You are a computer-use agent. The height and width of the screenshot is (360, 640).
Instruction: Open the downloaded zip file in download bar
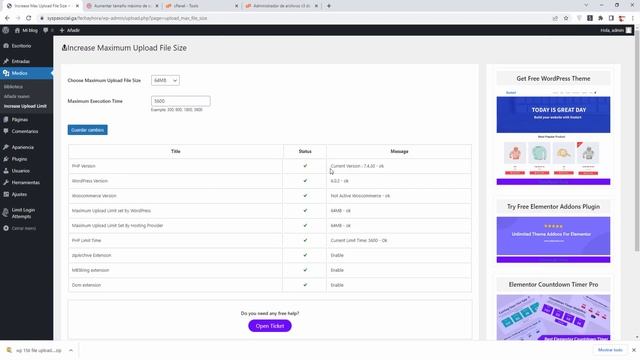pyautogui.click(x=35, y=350)
